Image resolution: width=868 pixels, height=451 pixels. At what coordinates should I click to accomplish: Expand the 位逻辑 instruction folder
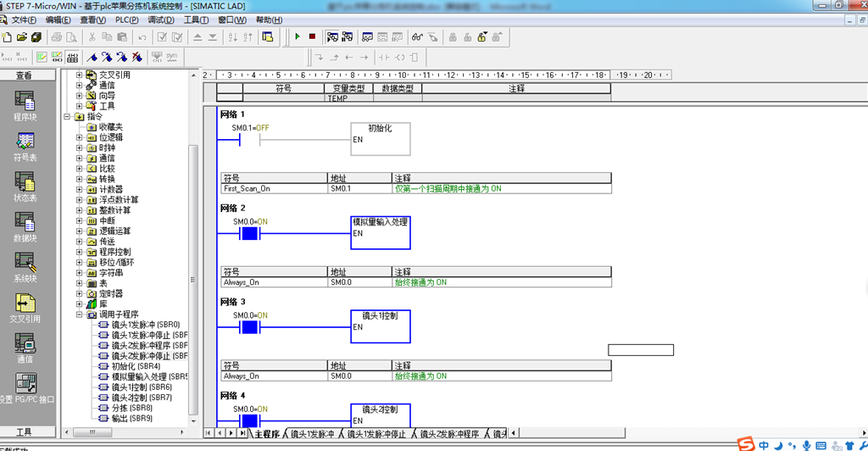click(x=79, y=137)
